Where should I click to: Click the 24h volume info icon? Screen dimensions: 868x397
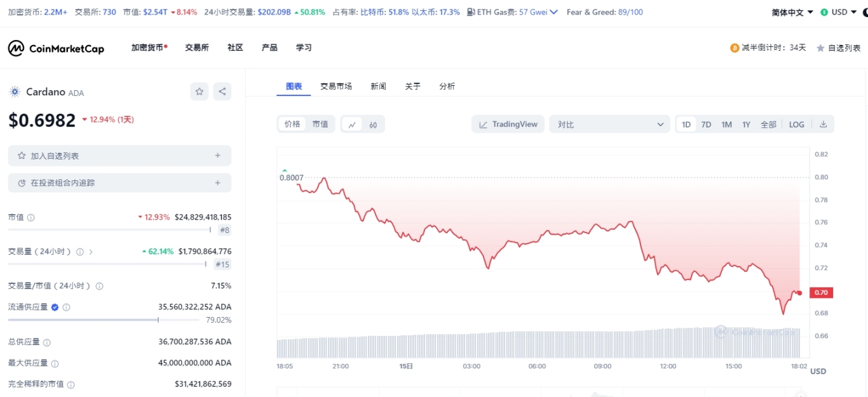pyautogui.click(x=80, y=252)
